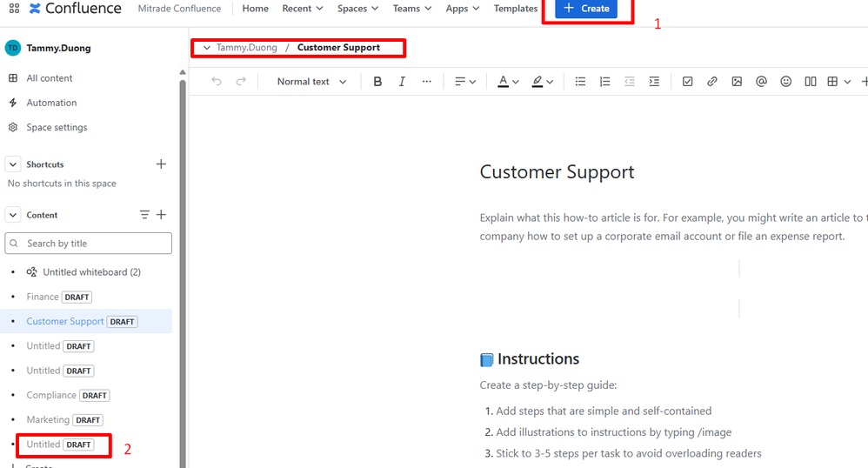Insert a column layout
This screenshot has width=868, height=468.
pos(811,82)
